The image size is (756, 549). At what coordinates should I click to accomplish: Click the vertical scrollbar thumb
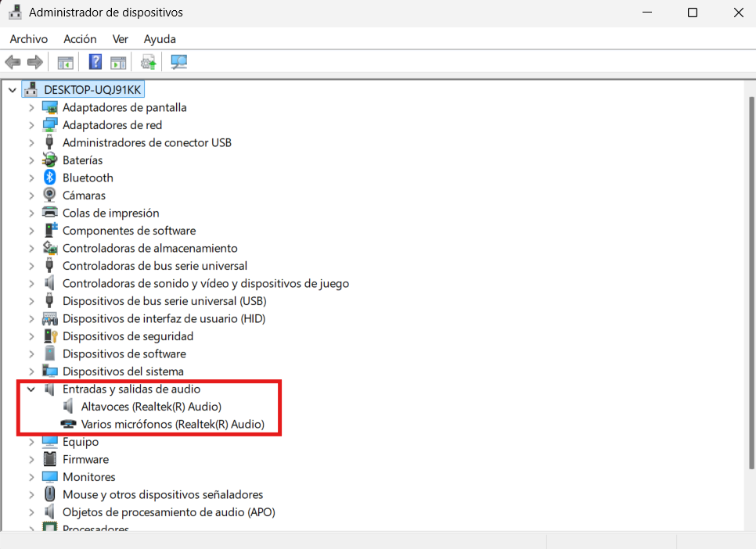tap(751, 282)
